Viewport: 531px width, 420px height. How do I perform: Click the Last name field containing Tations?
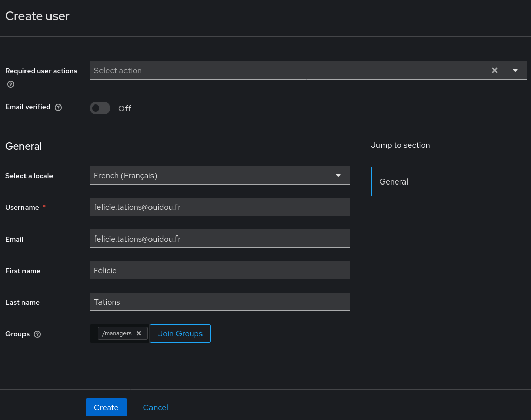tap(219, 302)
